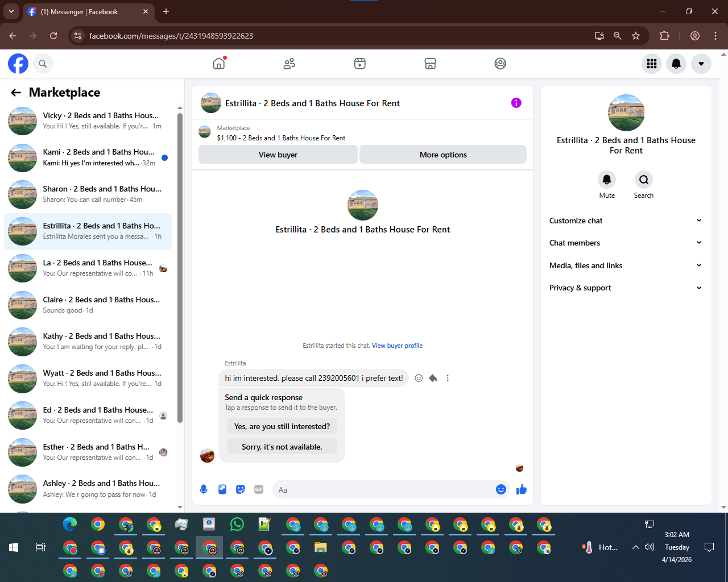The width and height of the screenshot is (728, 582).
Task: Open the account dropdown arrow in header
Action: tap(701, 64)
